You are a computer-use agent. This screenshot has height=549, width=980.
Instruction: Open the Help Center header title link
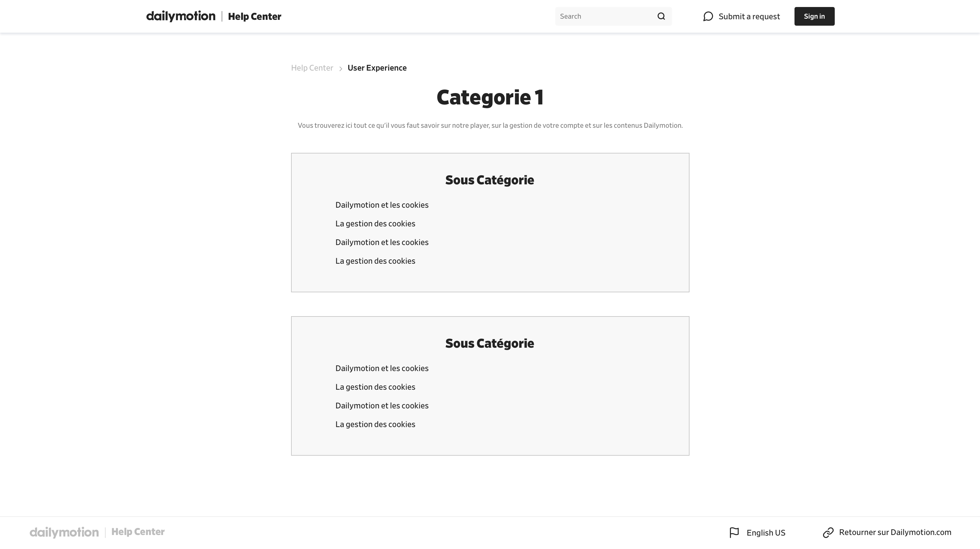click(x=255, y=16)
